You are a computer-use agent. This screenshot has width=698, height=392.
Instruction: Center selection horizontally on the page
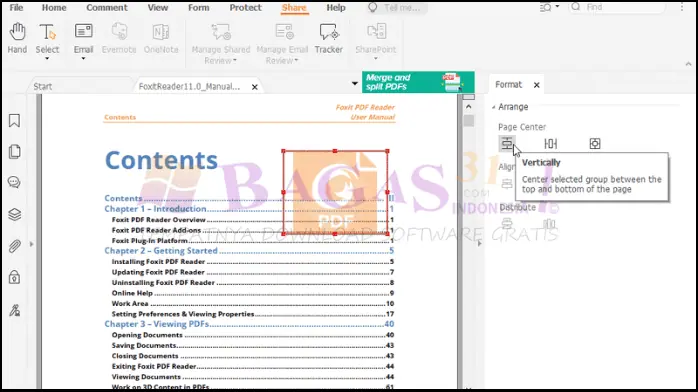coord(551,144)
